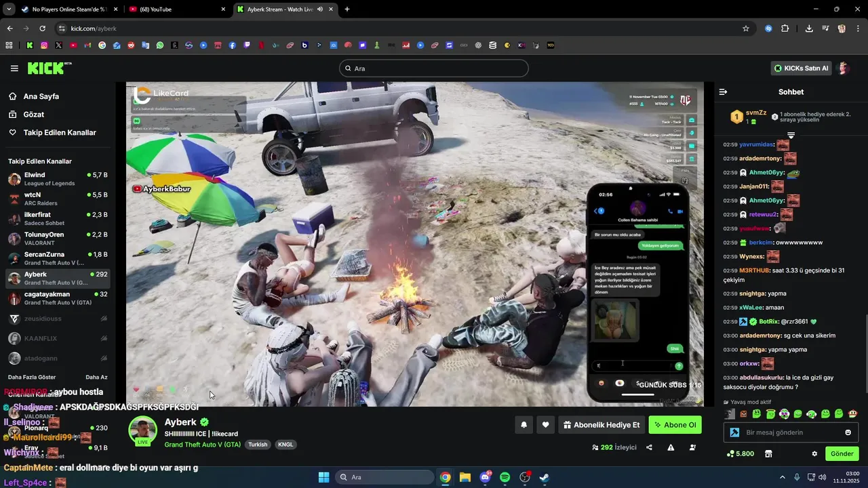The height and width of the screenshot is (488, 868).
Task: Open Takip Edilen Kanallar sidebar link
Action: pos(60,132)
